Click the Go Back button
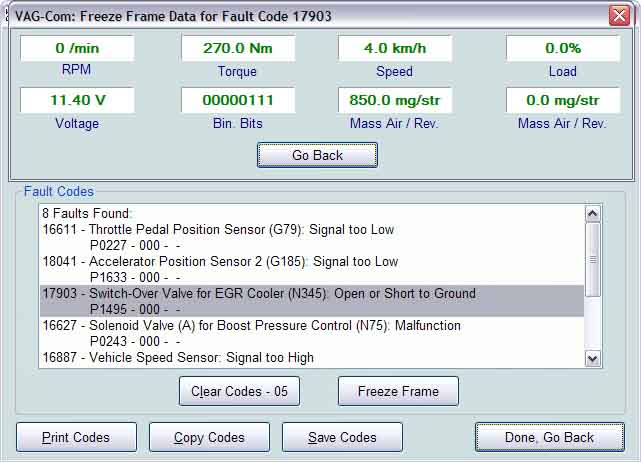Viewport: 641px width, 462px height. tap(317, 155)
